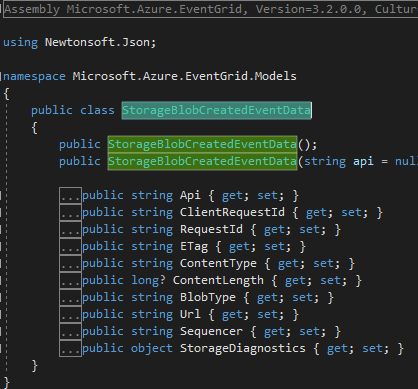Click the api parameter name
The image size is (418, 389).
coord(363,162)
